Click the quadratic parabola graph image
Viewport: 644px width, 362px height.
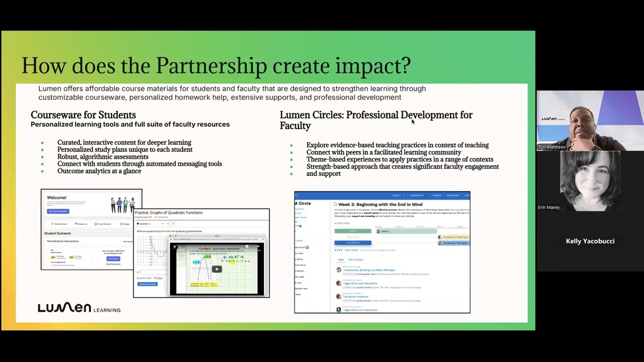[152, 250]
